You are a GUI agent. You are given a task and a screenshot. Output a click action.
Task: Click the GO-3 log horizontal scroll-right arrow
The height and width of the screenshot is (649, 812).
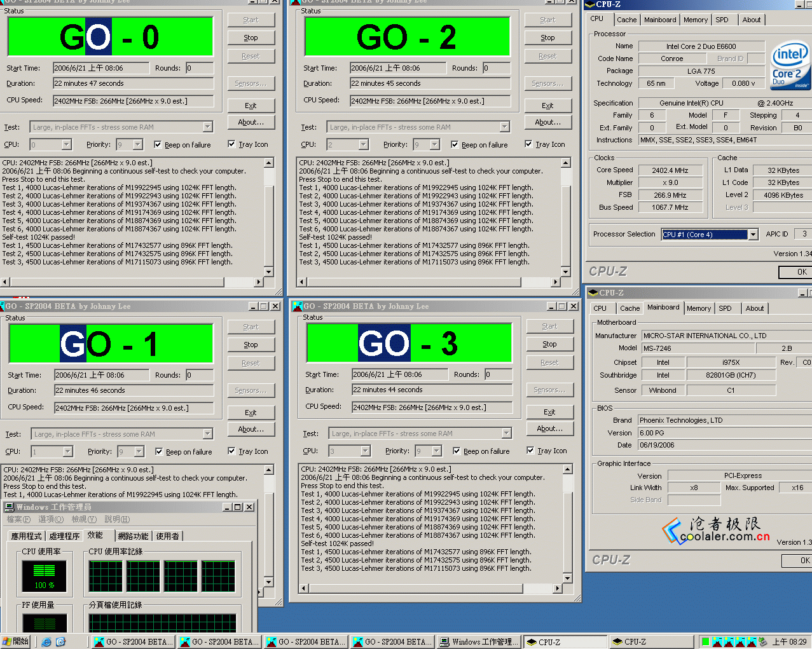(558, 589)
